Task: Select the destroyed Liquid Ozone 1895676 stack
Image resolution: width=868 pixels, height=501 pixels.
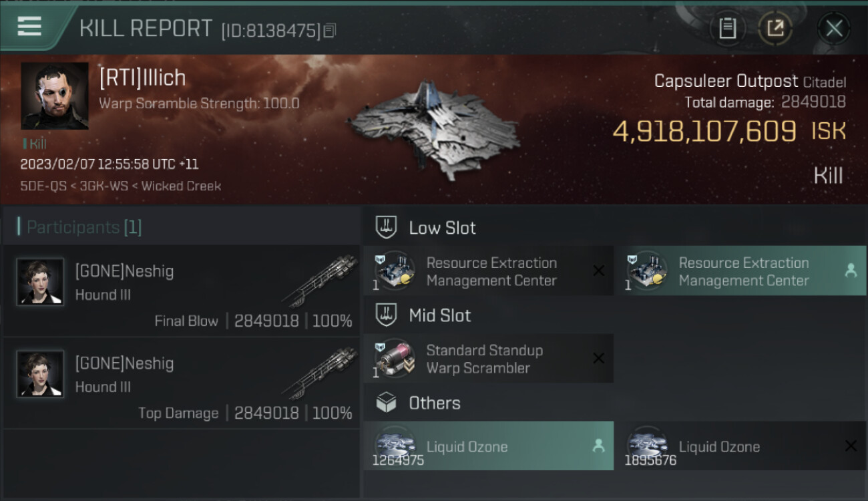Action: tap(740, 446)
